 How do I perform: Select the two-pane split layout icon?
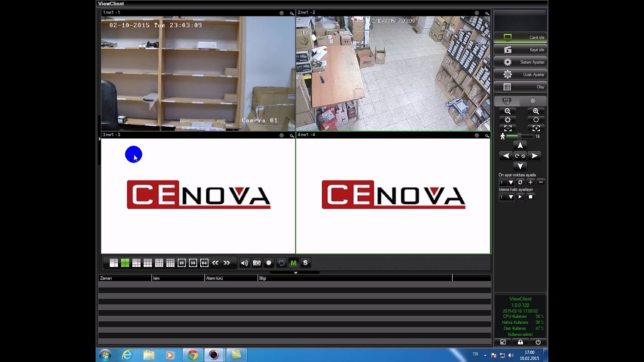pyautogui.click(x=114, y=263)
